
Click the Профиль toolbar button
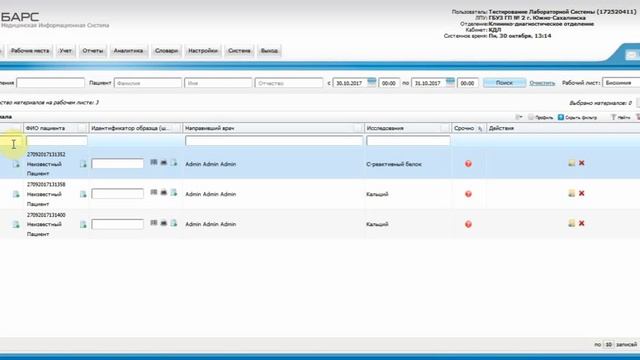(x=541, y=117)
